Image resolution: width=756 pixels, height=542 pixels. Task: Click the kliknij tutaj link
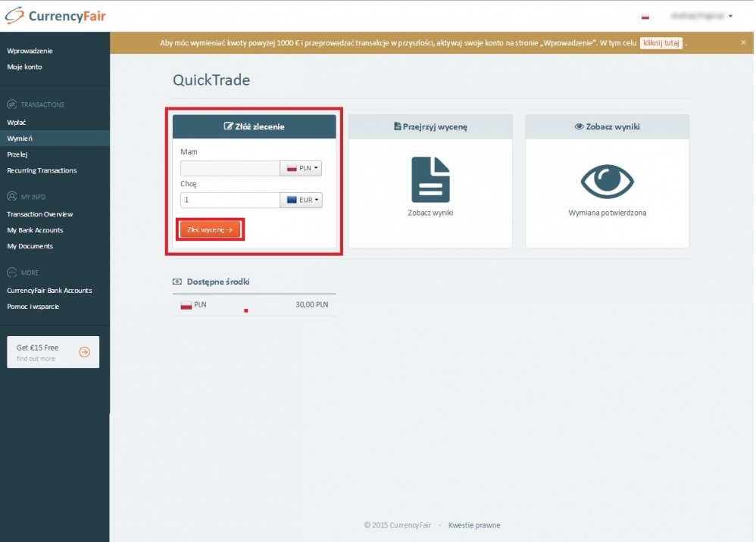(x=661, y=43)
